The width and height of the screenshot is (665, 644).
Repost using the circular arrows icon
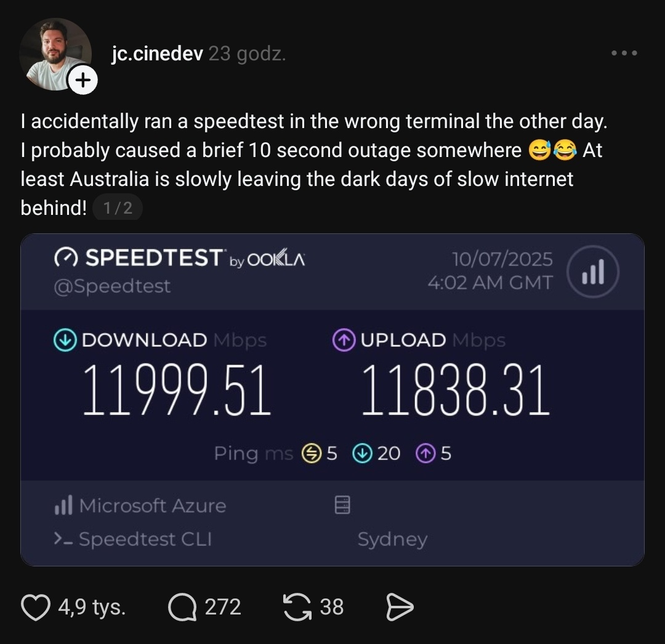[297, 608]
